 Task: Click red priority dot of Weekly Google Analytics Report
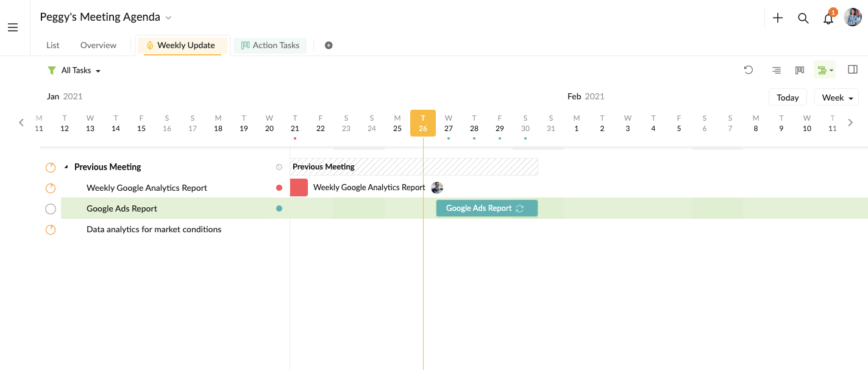279,188
